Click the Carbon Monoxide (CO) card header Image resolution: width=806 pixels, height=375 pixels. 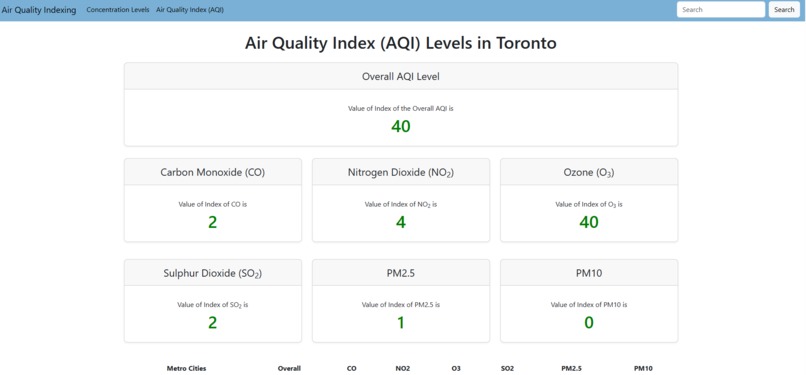pyautogui.click(x=213, y=172)
